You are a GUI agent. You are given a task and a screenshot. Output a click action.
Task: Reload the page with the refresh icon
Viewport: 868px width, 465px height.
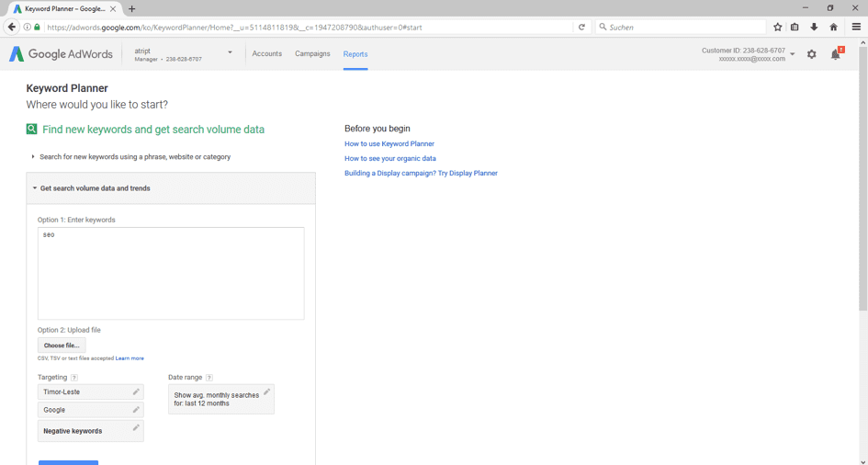click(x=581, y=28)
